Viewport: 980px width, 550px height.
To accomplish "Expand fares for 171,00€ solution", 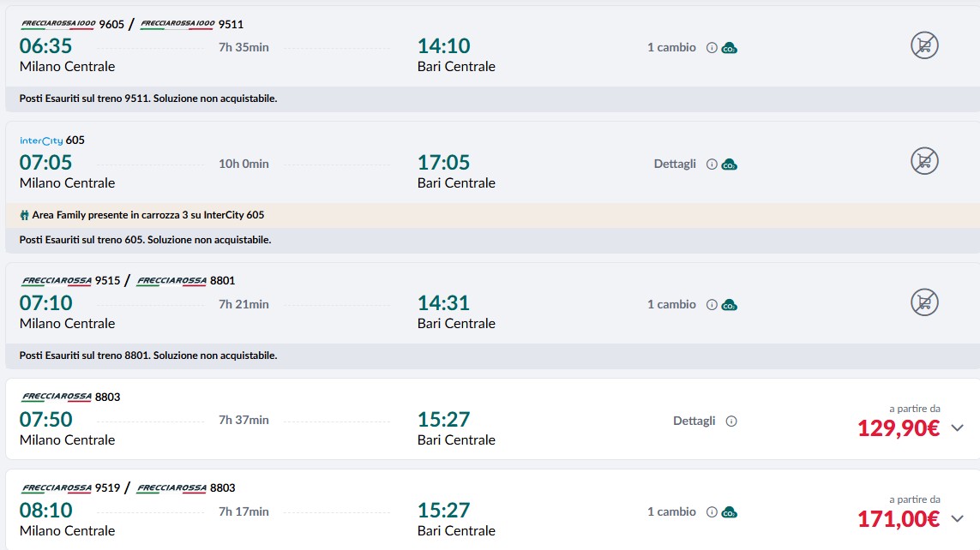I will 958,518.
